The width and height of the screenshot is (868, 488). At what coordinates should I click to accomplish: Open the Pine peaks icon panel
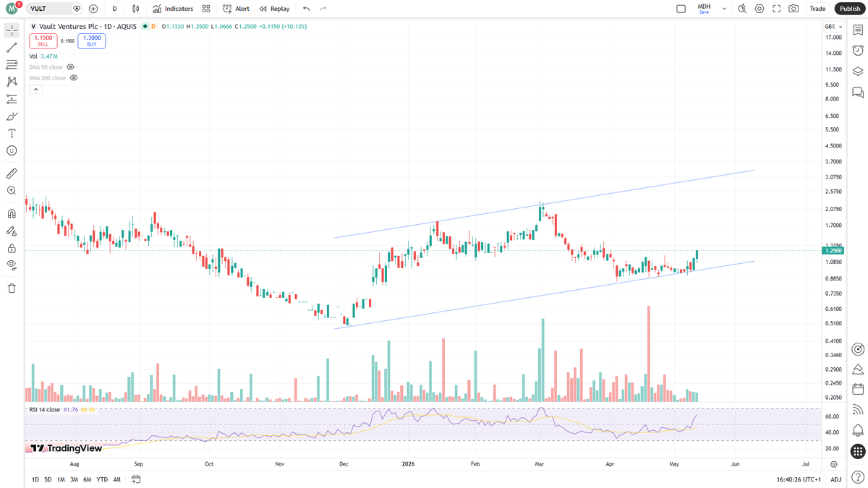coord(858,369)
